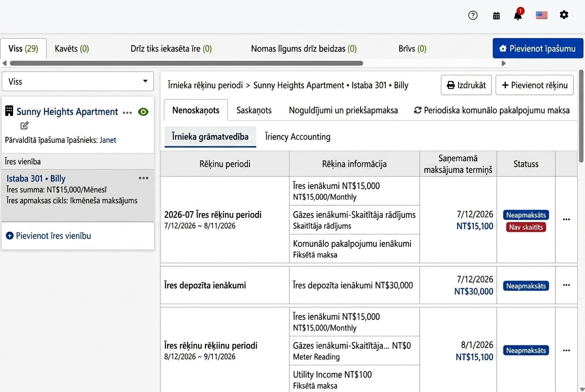
Task: Click Neapmaksāts badge in 8/1/2026 row
Action: (x=526, y=350)
